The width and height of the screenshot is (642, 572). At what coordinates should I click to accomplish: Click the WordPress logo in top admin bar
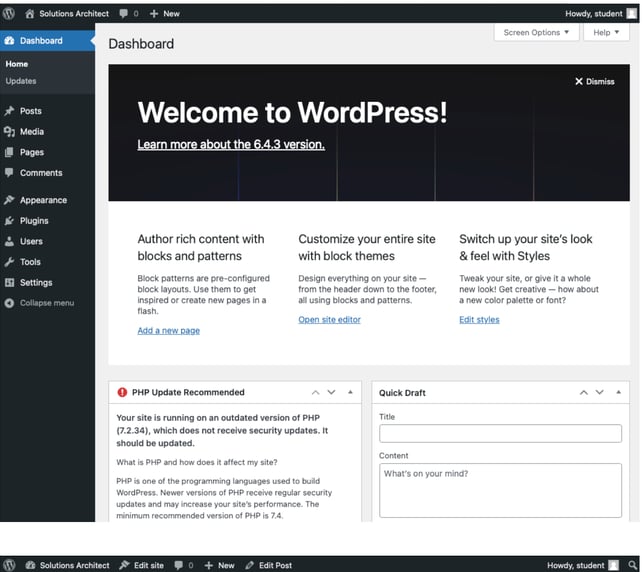coord(9,14)
